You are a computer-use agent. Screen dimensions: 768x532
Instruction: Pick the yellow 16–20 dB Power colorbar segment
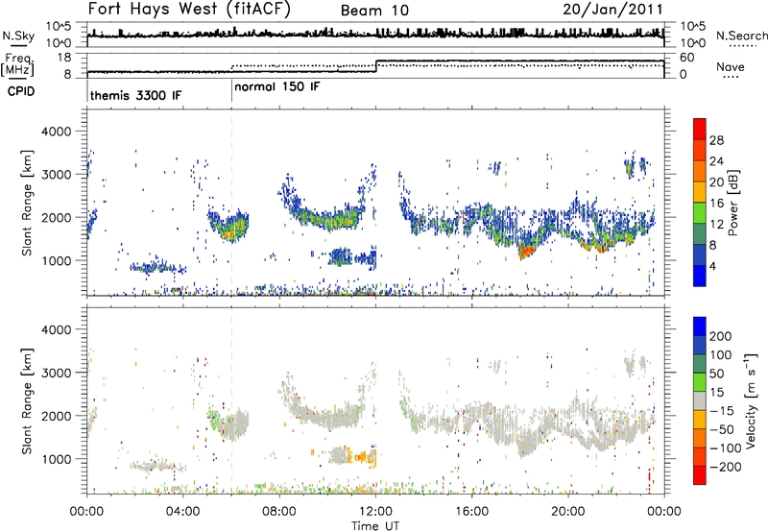click(700, 192)
